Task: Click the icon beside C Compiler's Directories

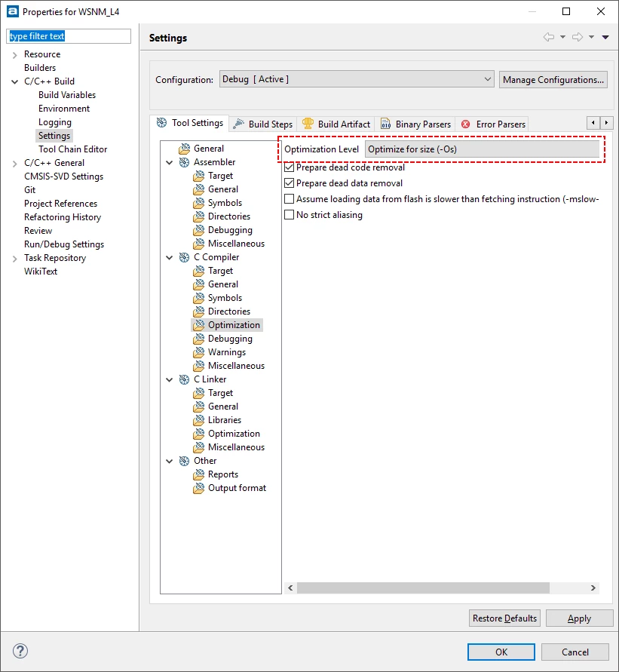Action: (x=199, y=312)
